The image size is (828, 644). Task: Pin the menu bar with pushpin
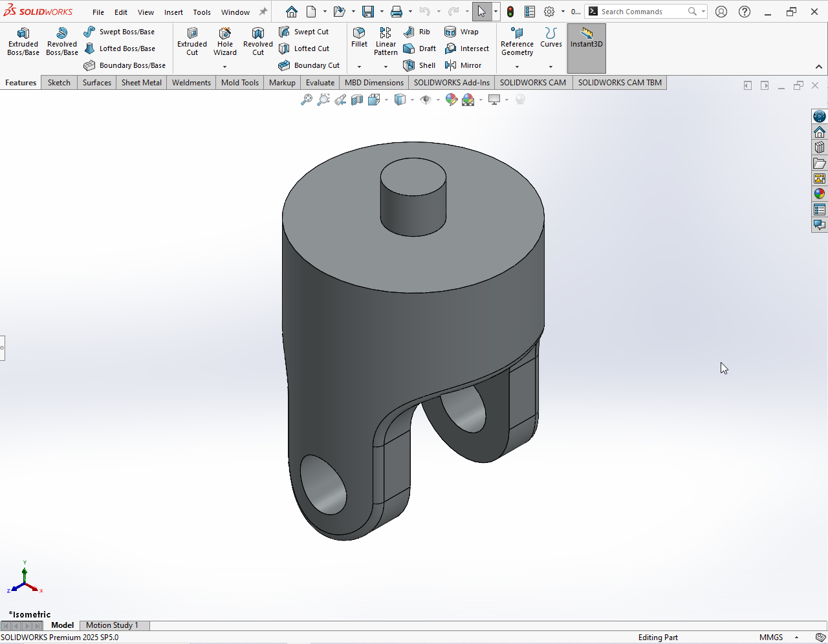point(263,12)
